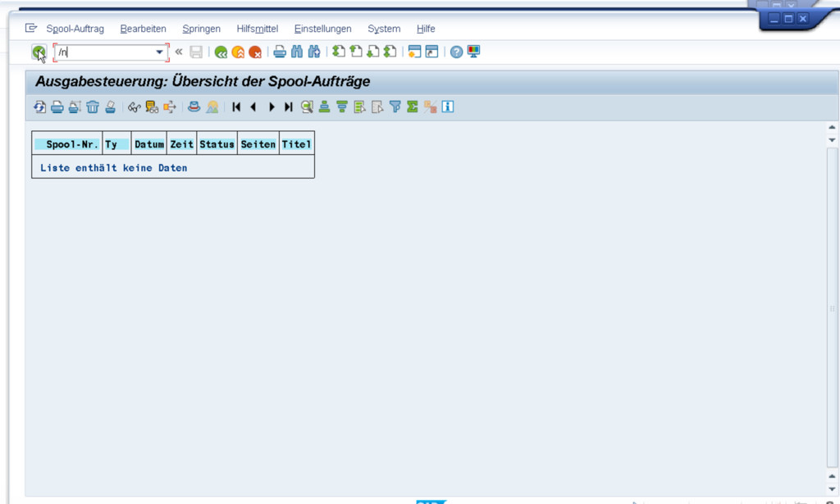
Task: Print with changed parameters icon
Action: 75,107
